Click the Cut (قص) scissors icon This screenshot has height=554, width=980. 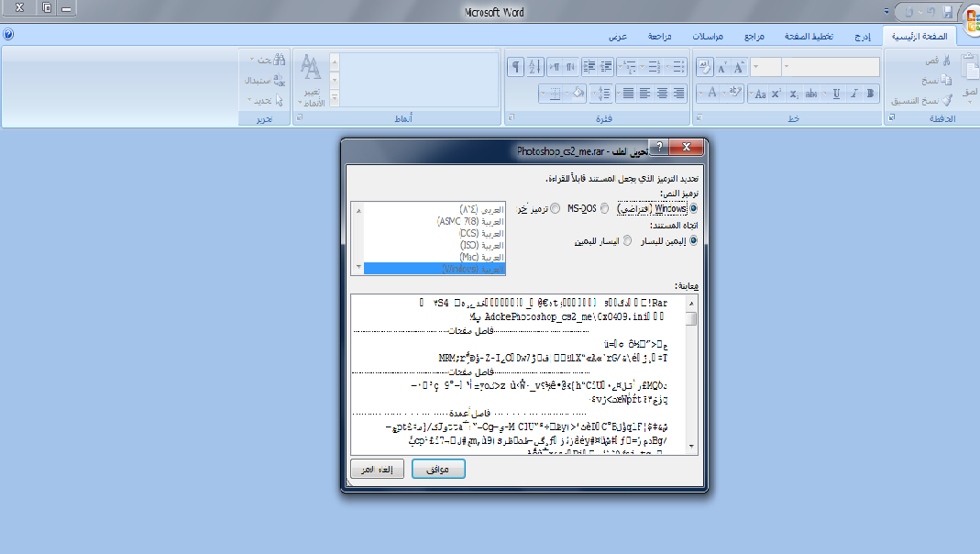pyautogui.click(x=946, y=61)
